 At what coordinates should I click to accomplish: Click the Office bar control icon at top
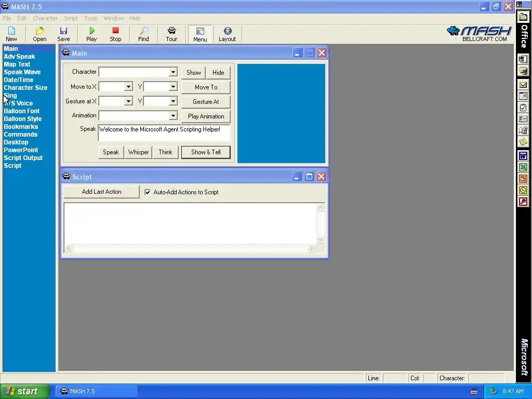click(520, 4)
